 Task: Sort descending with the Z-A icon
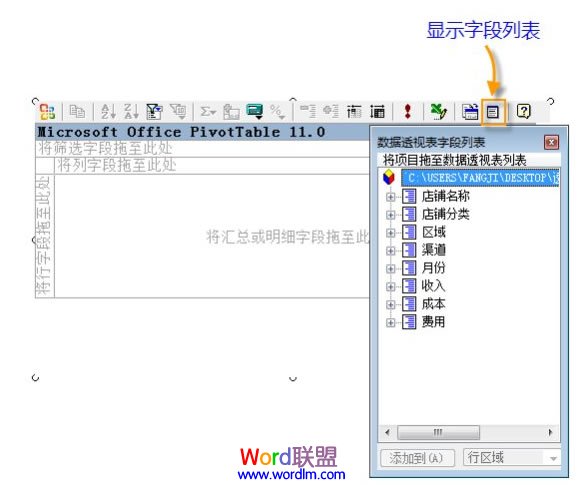tap(131, 112)
